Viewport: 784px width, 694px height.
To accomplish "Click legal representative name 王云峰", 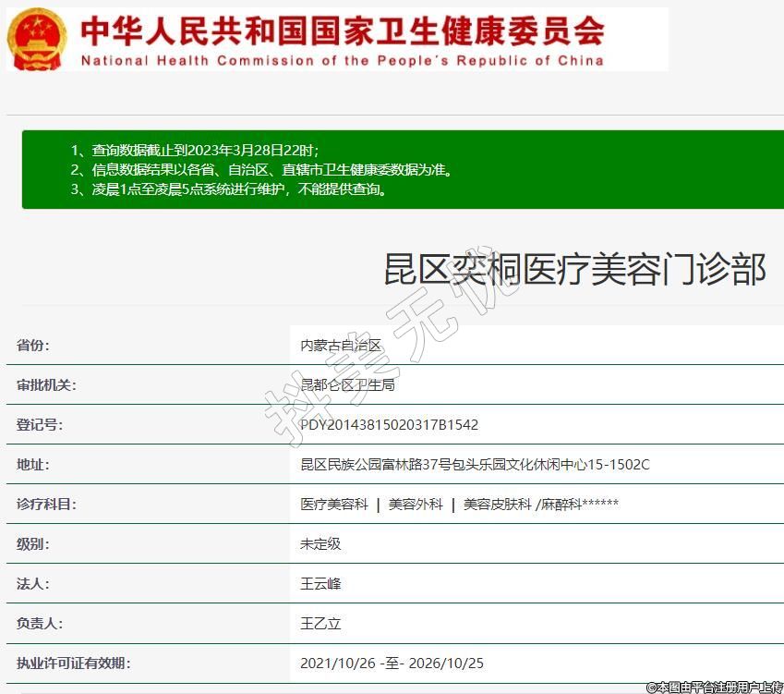I will pos(320,584).
